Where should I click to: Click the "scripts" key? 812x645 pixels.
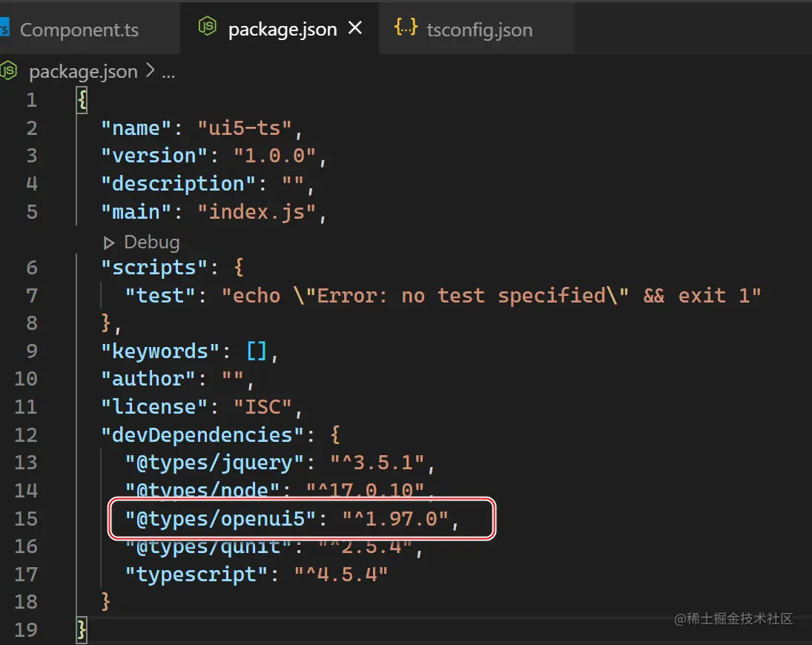(154, 268)
